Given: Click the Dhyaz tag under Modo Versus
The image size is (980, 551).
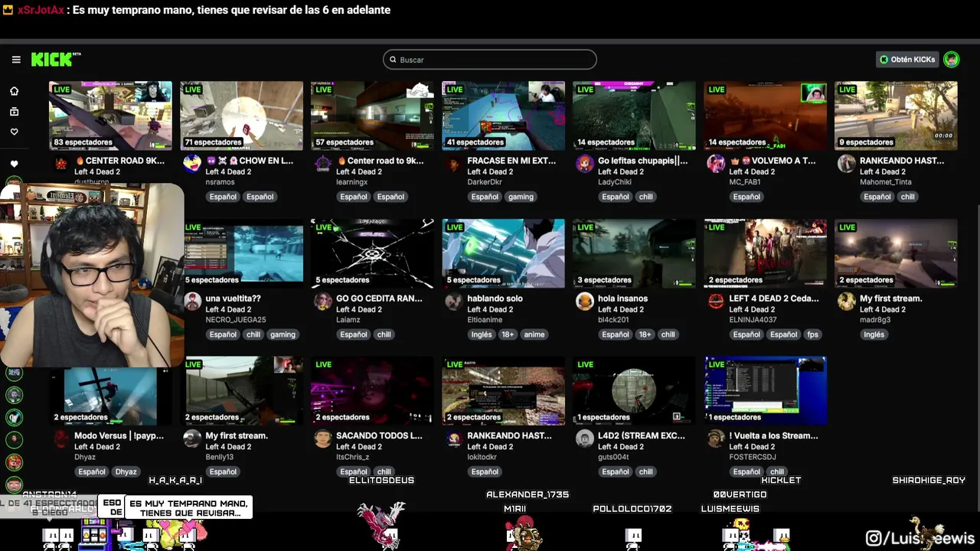Looking at the screenshot, I should tap(126, 472).
